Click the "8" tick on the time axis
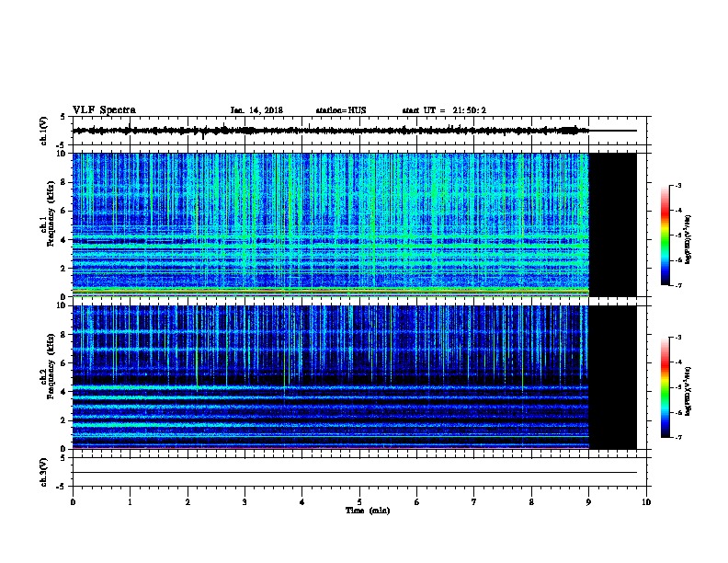The height and width of the screenshot is (563, 728). tap(531, 502)
